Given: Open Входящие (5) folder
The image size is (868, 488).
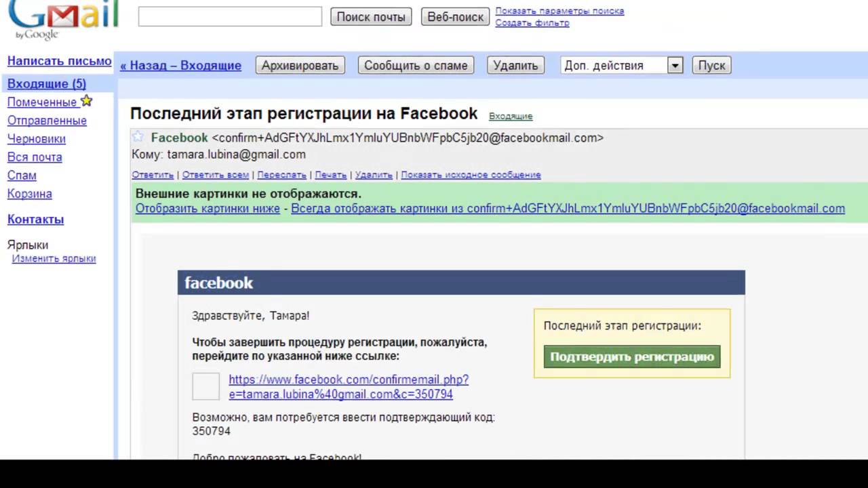Looking at the screenshot, I should (x=47, y=84).
